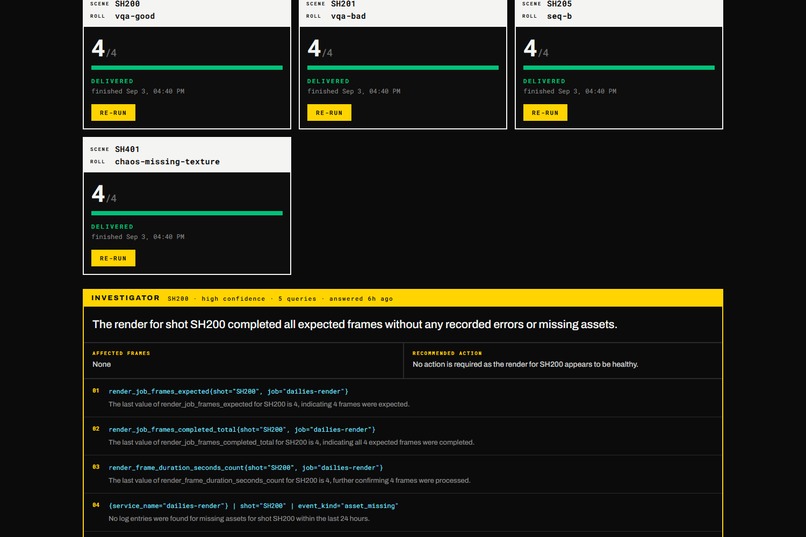Select roll name vqa-bad

click(x=348, y=16)
